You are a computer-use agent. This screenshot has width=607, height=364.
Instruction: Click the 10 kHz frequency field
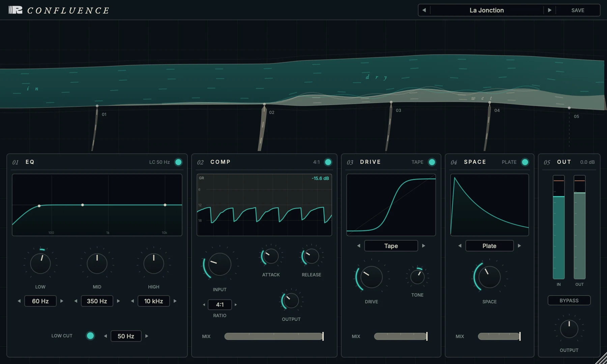[153, 301]
